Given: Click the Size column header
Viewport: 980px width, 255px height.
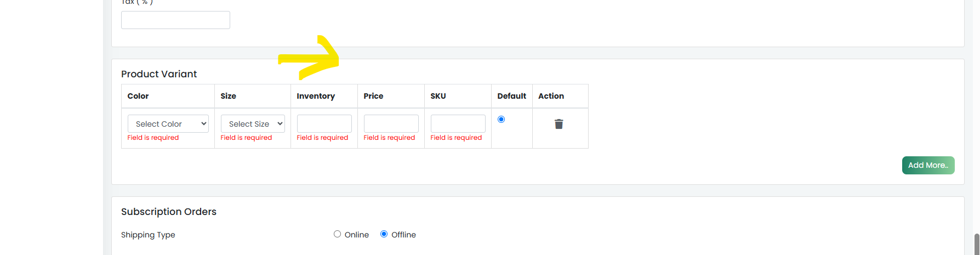Looking at the screenshot, I should click(229, 96).
